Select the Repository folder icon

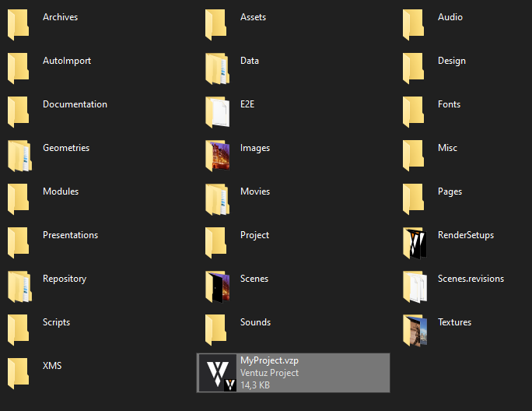19,286
